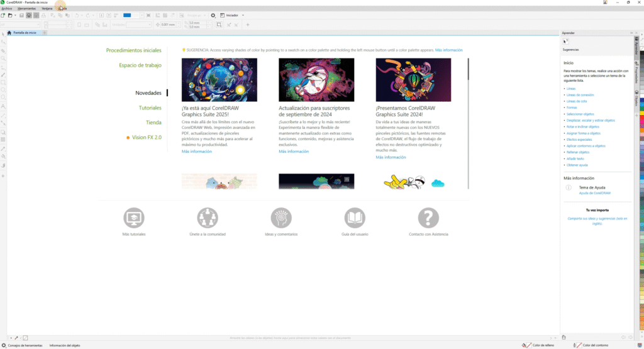Click the Save disk icon
Image resolution: width=644 pixels, height=349 pixels.
[x=21, y=15]
